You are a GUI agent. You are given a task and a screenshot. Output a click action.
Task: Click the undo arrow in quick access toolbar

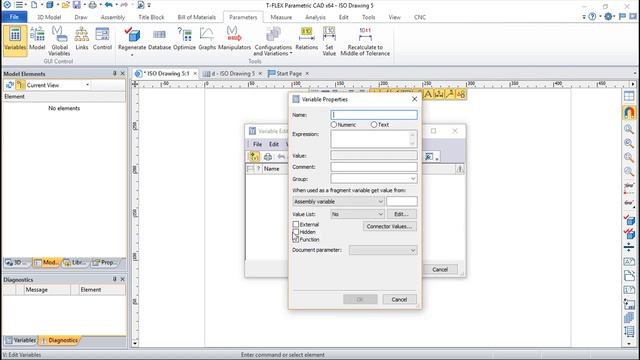point(109,5)
